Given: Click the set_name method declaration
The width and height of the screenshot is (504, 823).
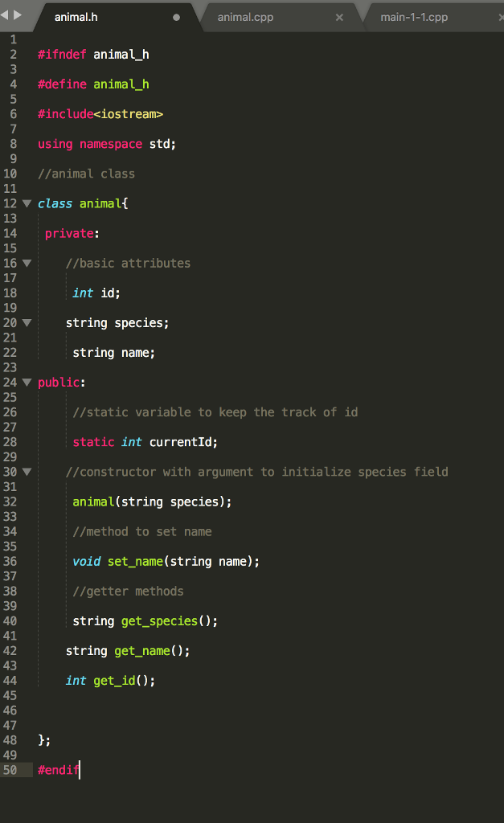Looking at the screenshot, I should pos(134,561).
